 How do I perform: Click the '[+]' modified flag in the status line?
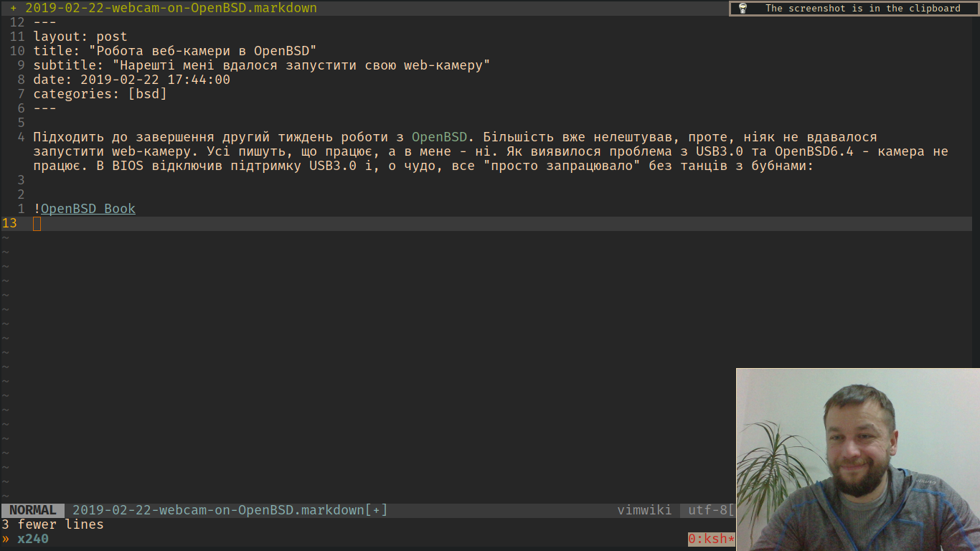[x=377, y=510]
